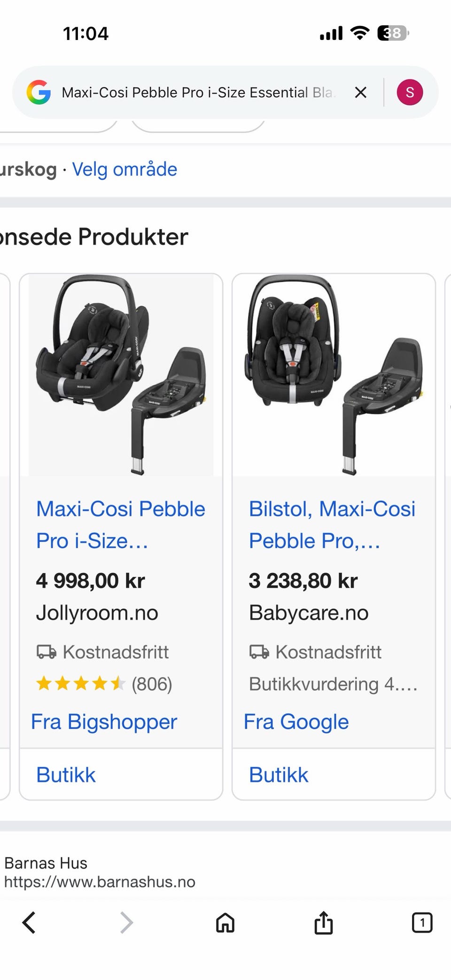Tap Butikk under the Jollyroom product
Screen dimensions: 451x980
point(66,775)
